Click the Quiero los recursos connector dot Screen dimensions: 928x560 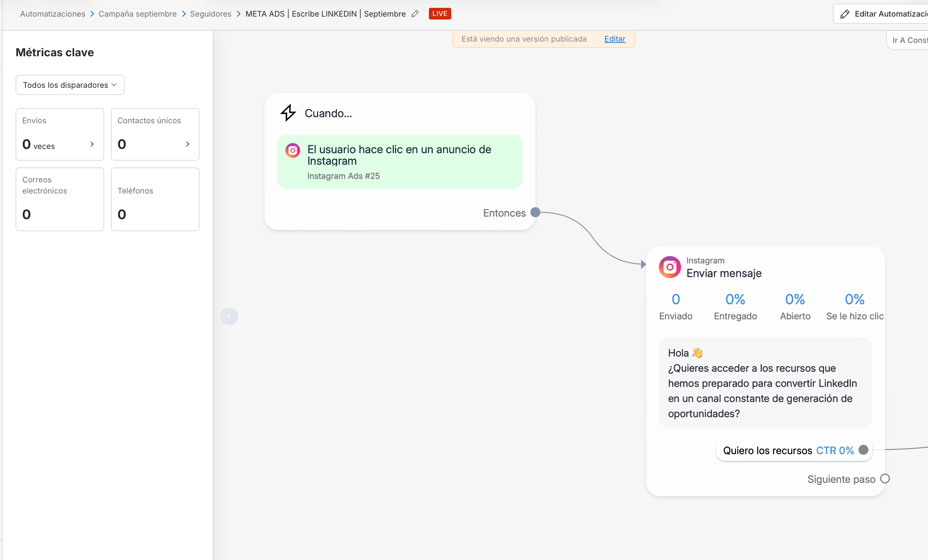click(863, 450)
